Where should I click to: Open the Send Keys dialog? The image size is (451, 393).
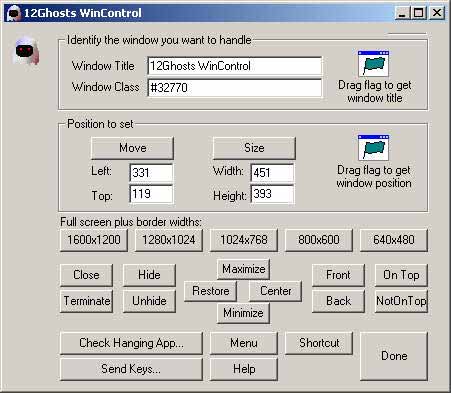(x=131, y=369)
